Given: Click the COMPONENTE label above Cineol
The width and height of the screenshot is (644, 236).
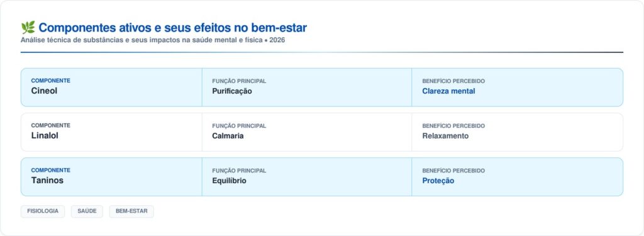Looking at the screenshot, I should 50,81.
